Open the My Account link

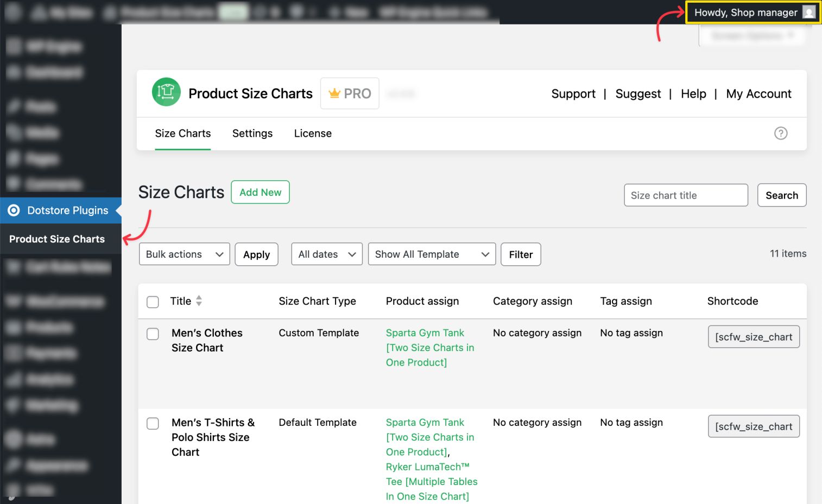(758, 94)
